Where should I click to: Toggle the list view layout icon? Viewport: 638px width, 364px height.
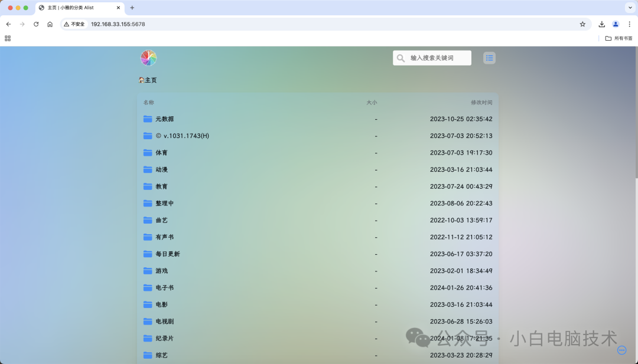[489, 58]
